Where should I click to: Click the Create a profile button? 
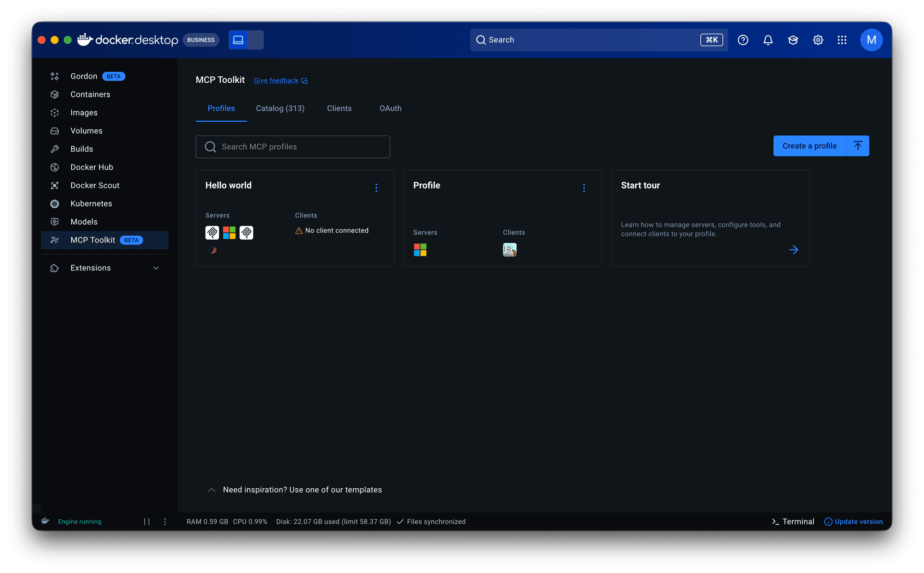coord(809,146)
